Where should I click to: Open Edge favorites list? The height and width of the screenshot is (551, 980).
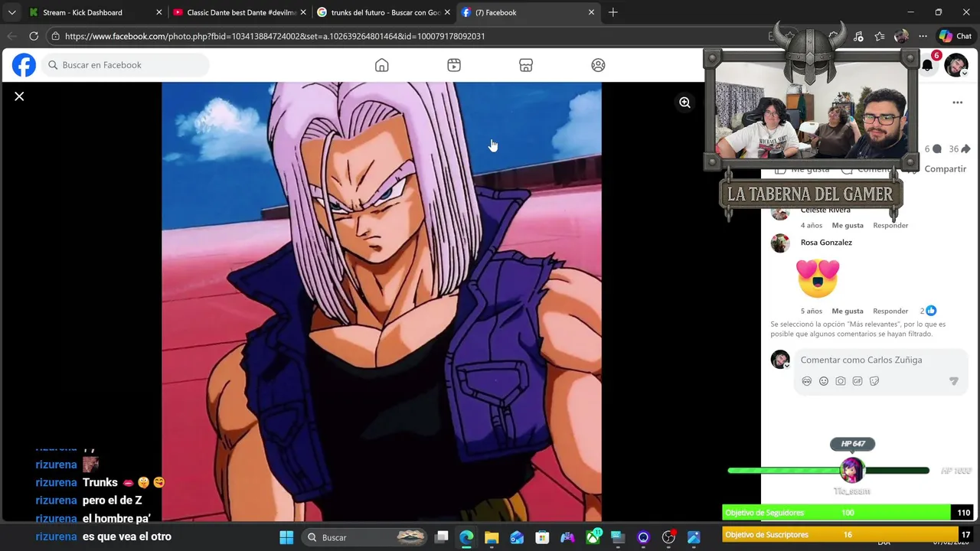click(880, 36)
